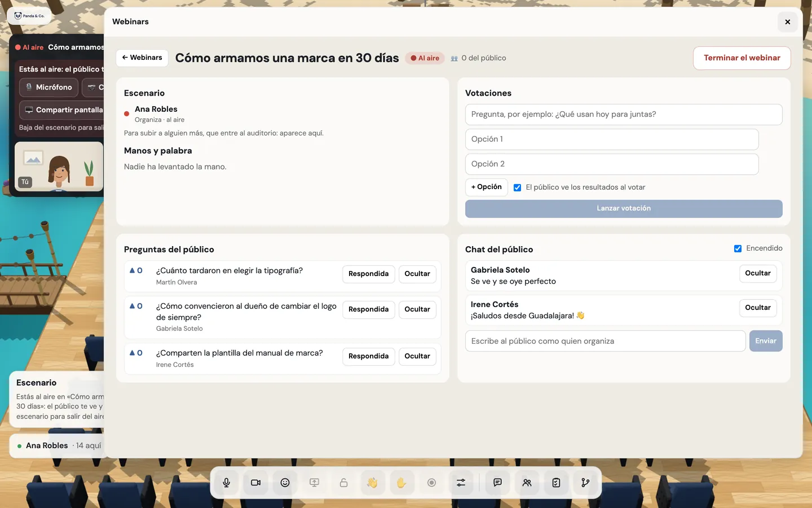Click the 'Ana Robles · 14 aquí' presence chip
This screenshot has width=812, height=508.
click(x=57, y=446)
